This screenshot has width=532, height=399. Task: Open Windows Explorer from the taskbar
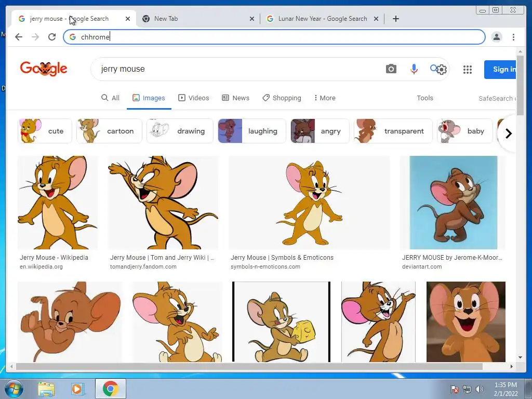click(46, 389)
